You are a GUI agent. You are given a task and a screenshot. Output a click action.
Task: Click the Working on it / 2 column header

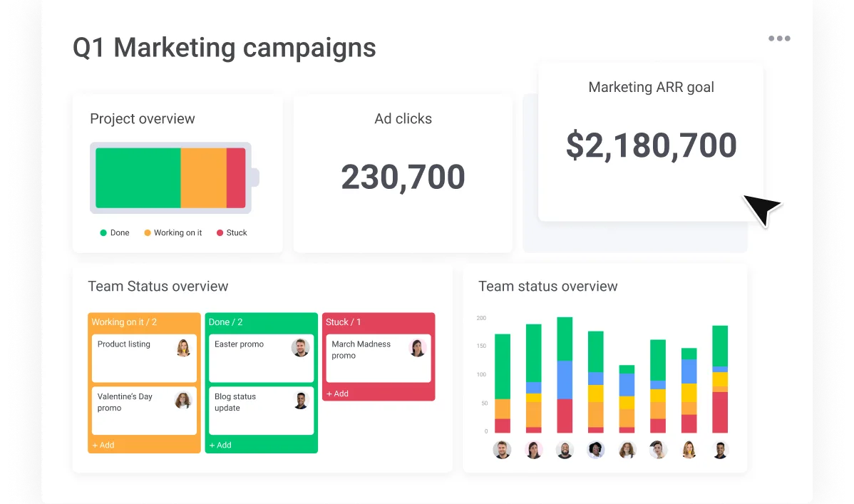[124, 322]
